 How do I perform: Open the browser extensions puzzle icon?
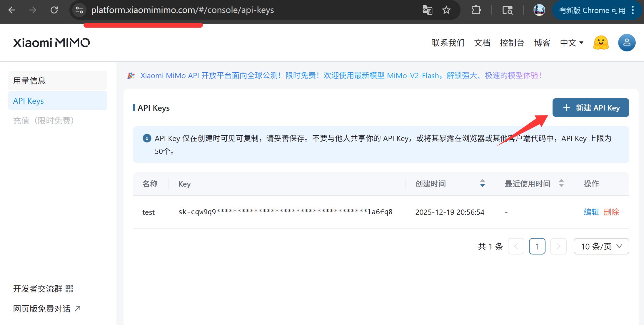[476, 10]
